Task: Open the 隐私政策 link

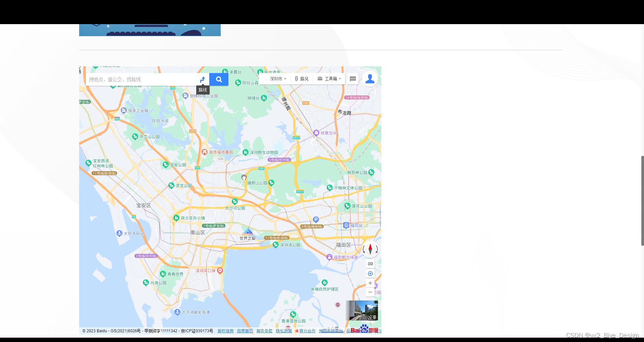Action: (284, 331)
